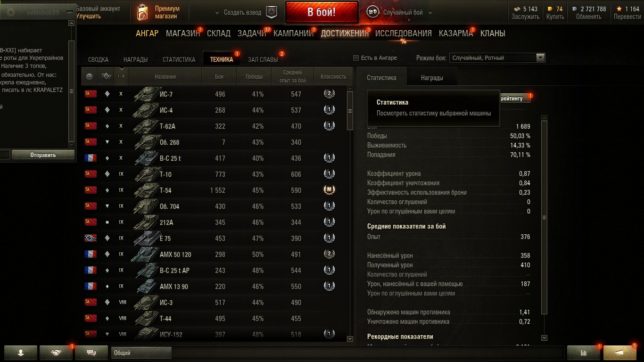Open the bottom-right statistics chart icon
644x362 pixels.
(x=584, y=353)
